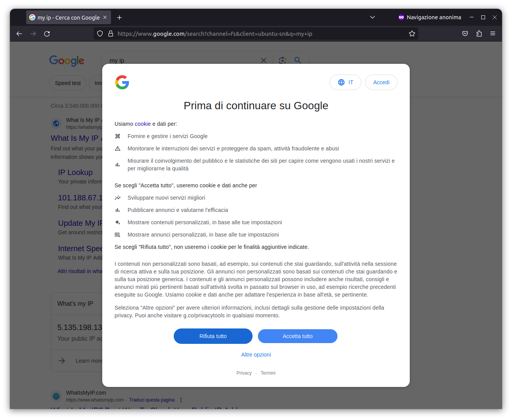Click the Rifiuta tutto button

click(213, 336)
